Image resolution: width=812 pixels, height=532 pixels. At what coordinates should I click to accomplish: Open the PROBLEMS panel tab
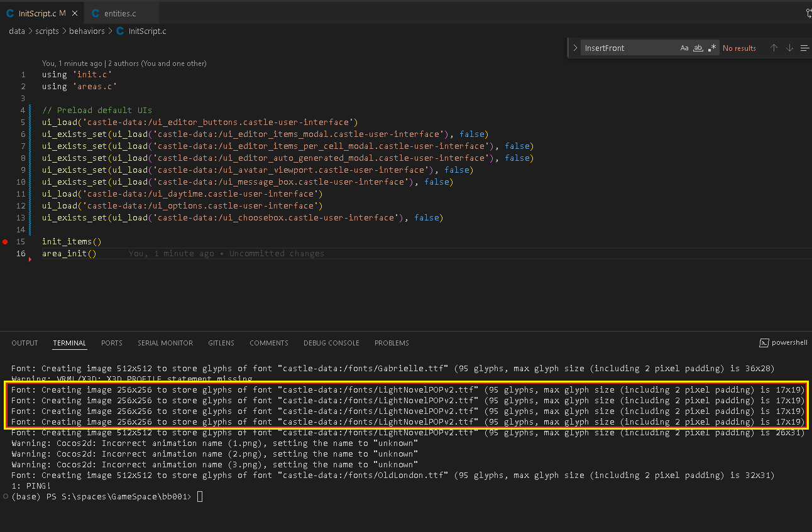tap(392, 343)
